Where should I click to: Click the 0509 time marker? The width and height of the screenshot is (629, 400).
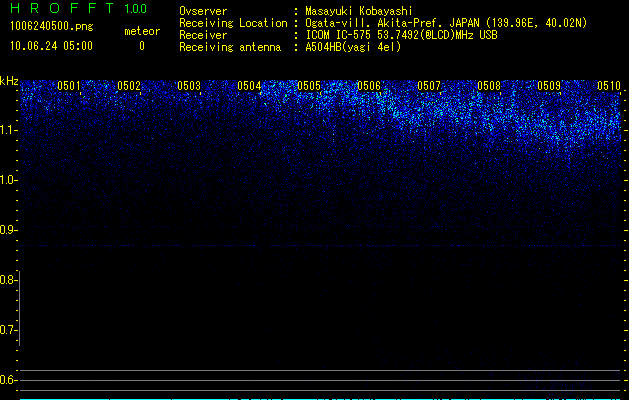(x=549, y=86)
